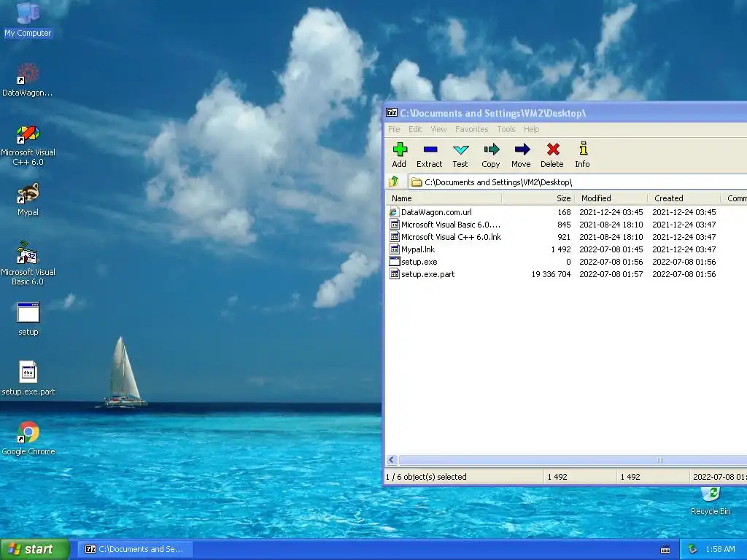Click the address path field in 7-Zip

(x=578, y=182)
